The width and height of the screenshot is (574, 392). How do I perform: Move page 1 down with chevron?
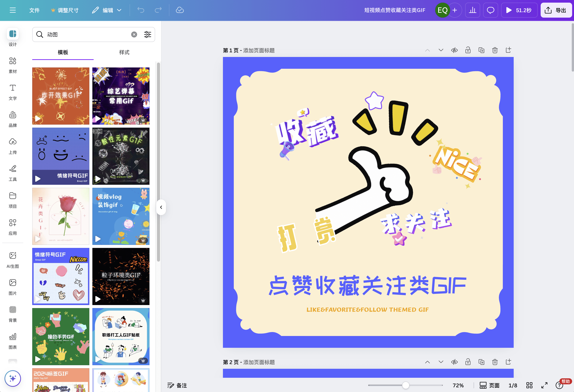(441, 50)
